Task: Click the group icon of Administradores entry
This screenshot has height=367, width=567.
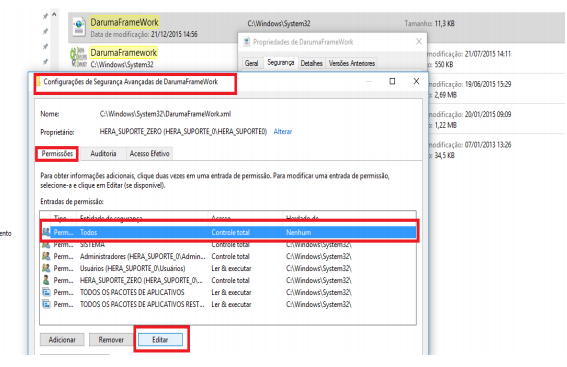Action: (x=46, y=256)
